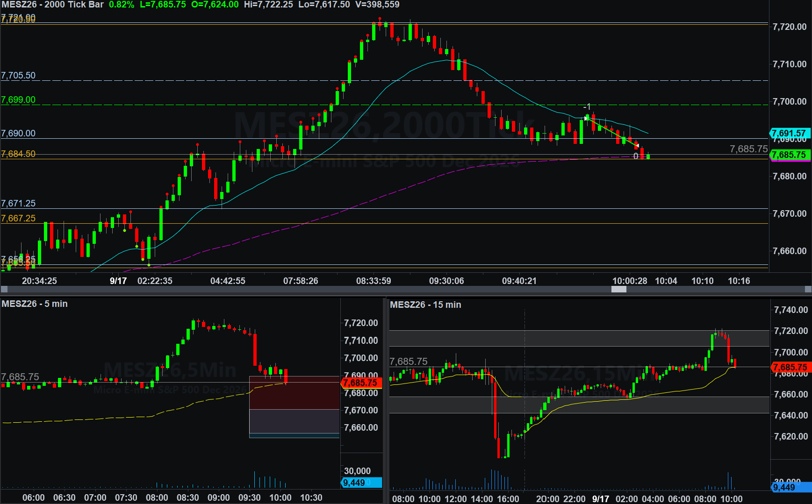The height and width of the screenshot is (504, 812).
Task: Click the red 7,685.75 marker on 15 min chart
Action: coord(791,367)
